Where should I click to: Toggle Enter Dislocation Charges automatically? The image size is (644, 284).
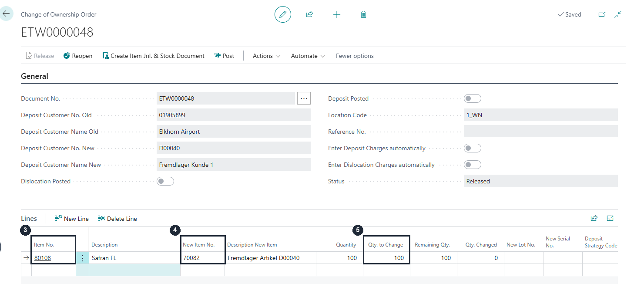[473, 165]
